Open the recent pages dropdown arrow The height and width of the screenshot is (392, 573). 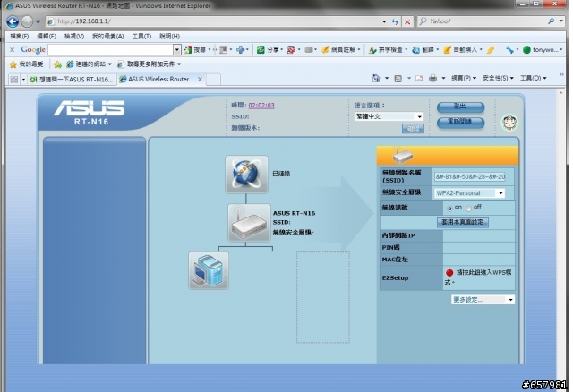(x=38, y=21)
